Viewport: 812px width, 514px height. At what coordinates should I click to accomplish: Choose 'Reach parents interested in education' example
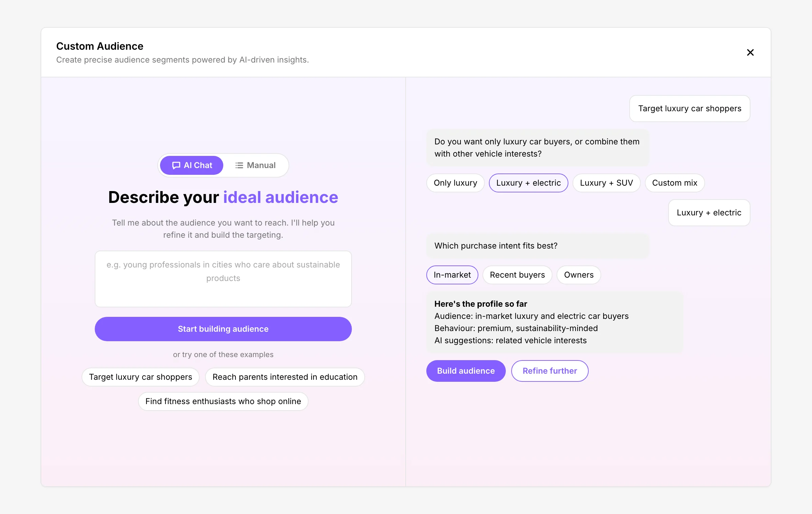click(x=285, y=377)
